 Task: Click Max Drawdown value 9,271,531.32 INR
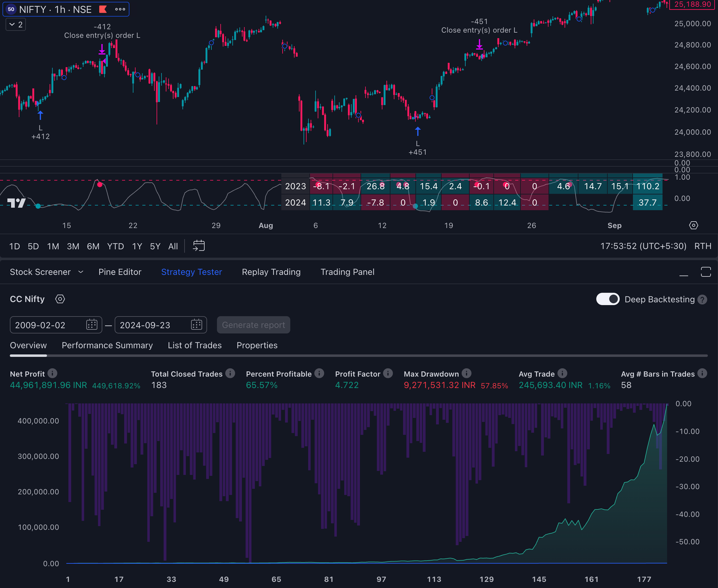(x=439, y=385)
